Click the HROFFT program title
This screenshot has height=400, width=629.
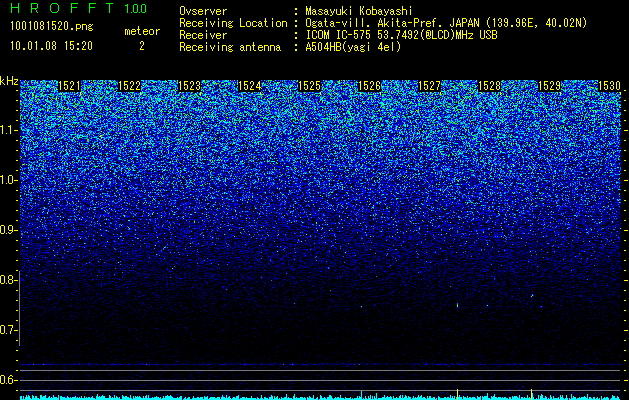pyautogui.click(x=61, y=8)
